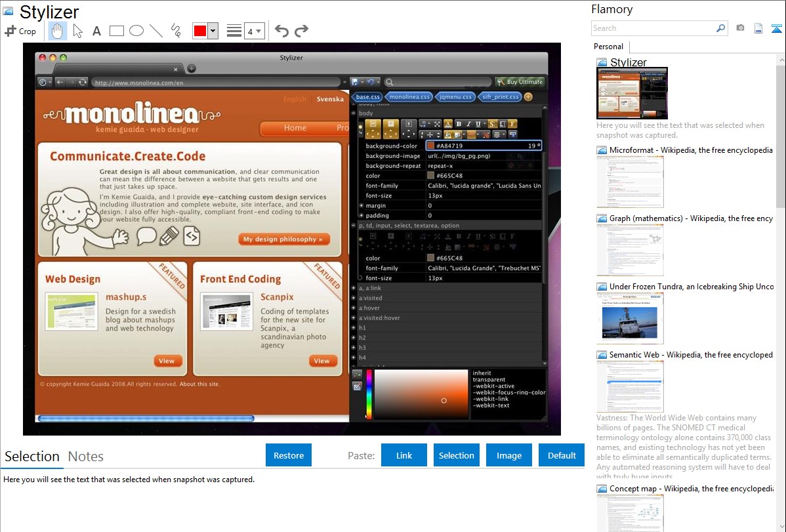Open the Semantic Web snapshot title
786x532 pixels.
[x=691, y=354]
